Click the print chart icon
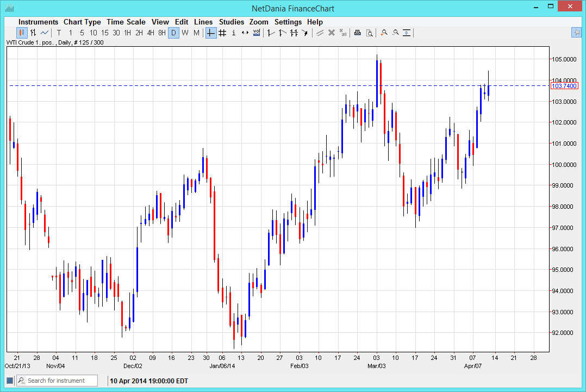 (357, 33)
